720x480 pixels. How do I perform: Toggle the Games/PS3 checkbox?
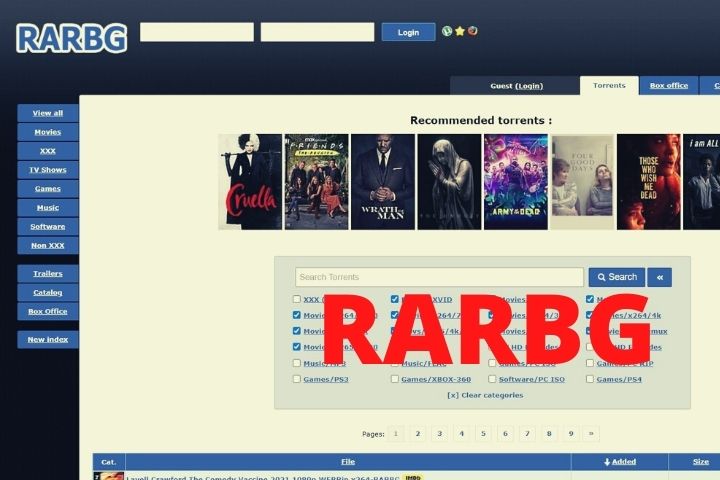297,379
